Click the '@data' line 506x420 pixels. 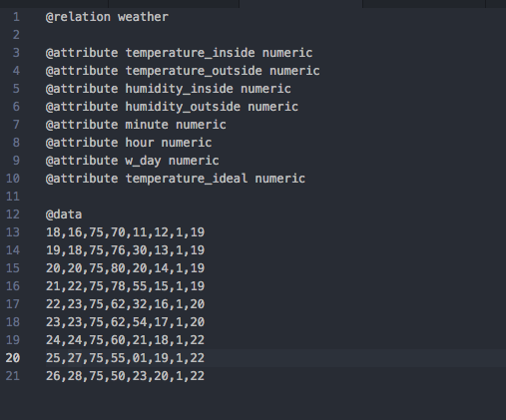coord(64,214)
